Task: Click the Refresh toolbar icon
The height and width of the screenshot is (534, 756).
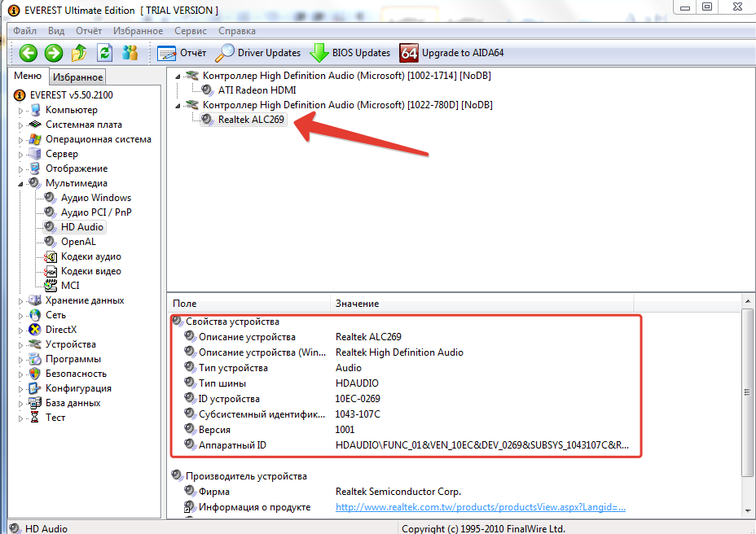Action: (104, 53)
